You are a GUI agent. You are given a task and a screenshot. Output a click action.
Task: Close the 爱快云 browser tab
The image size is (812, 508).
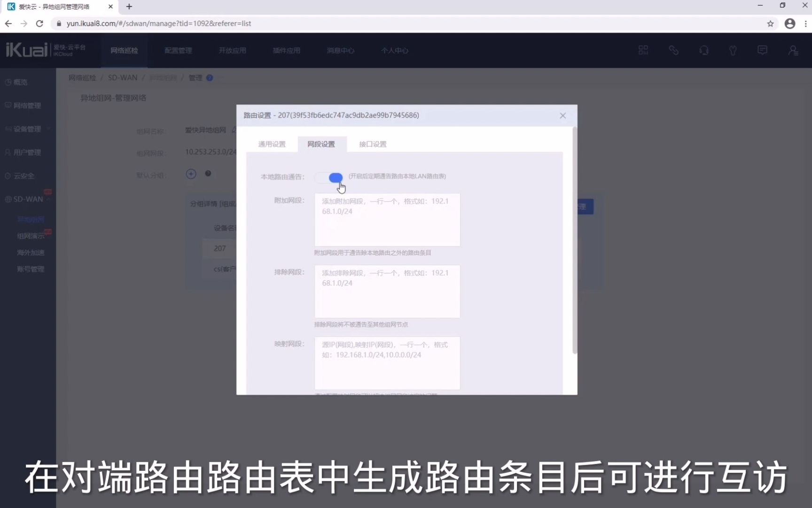pyautogui.click(x=110, y=7)
